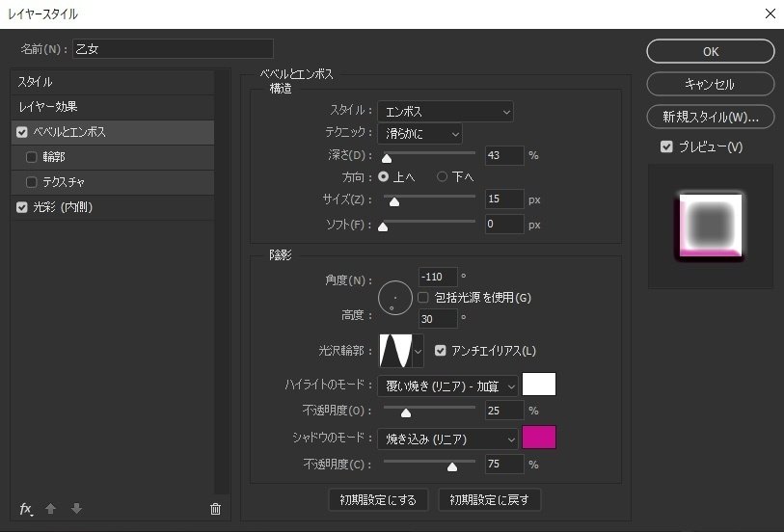Open white highlight color swatch
This screenshot has height=532, width=784.
click(539, 385)
